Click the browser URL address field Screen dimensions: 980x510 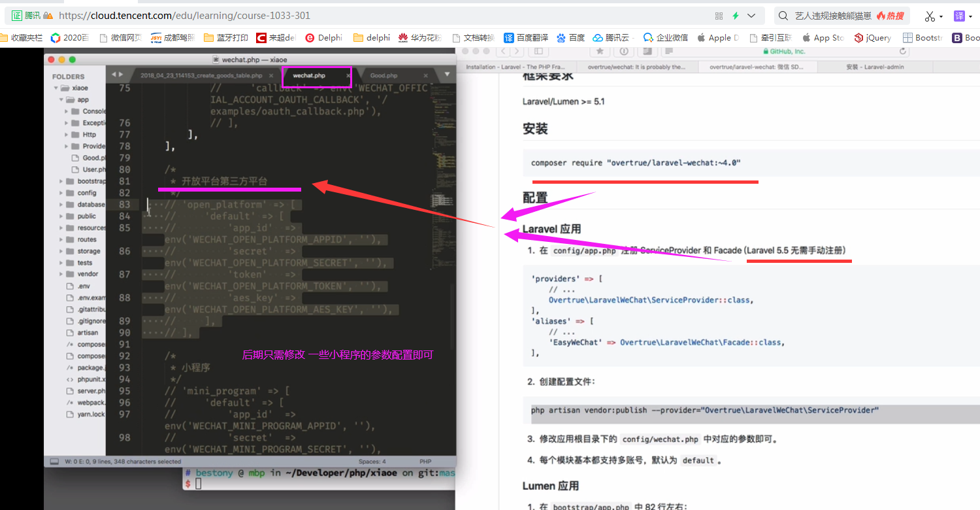pyautogui.click(x=385, y=16)
